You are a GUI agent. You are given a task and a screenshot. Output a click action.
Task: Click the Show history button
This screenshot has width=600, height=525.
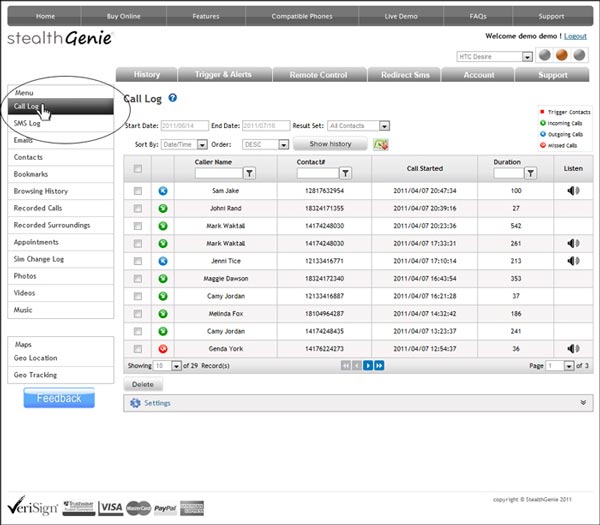click(x=330, y=144)
